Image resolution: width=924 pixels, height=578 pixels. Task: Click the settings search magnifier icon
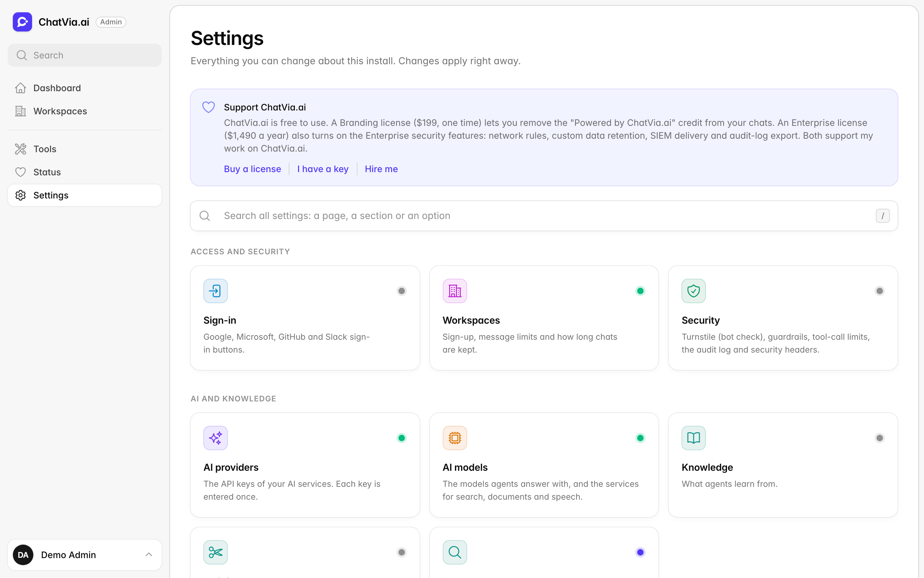pyautogui.click(x=205, y=216)
